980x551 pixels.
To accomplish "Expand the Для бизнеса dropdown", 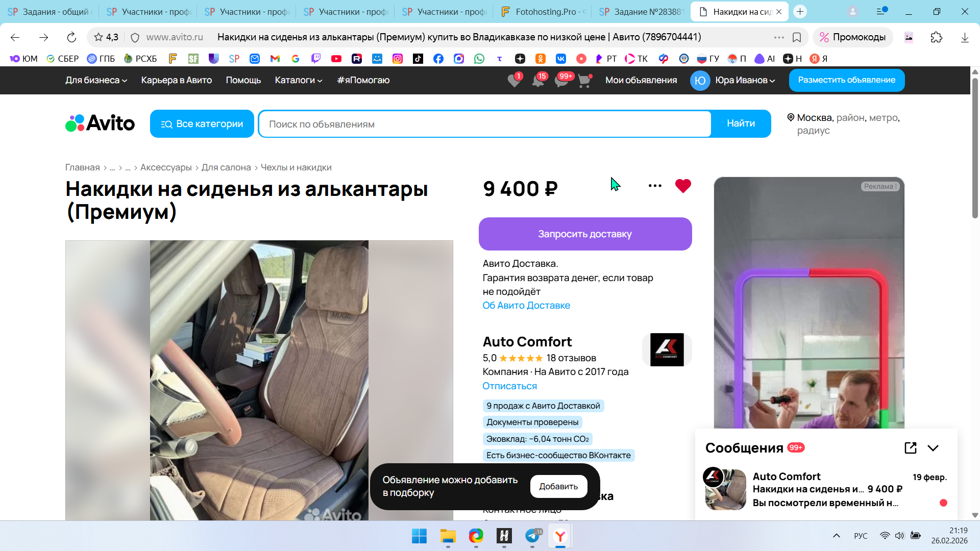I will 96,80.
